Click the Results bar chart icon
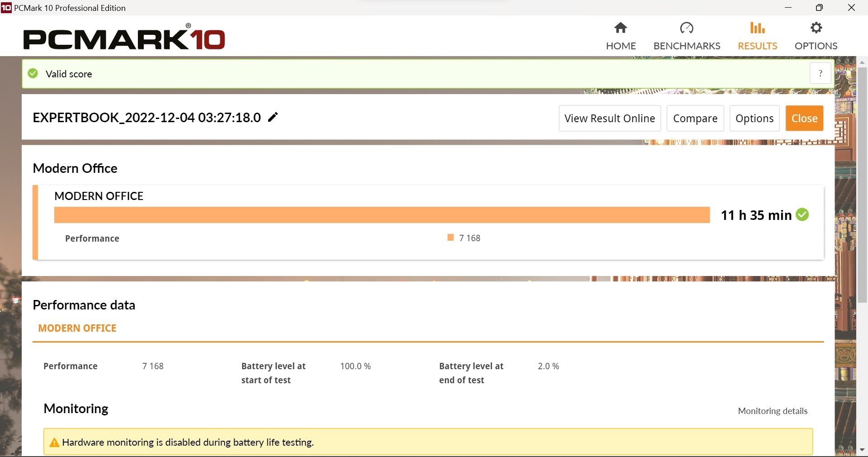The height and width of the screenshot is (457, 868). tap(757, 28)
